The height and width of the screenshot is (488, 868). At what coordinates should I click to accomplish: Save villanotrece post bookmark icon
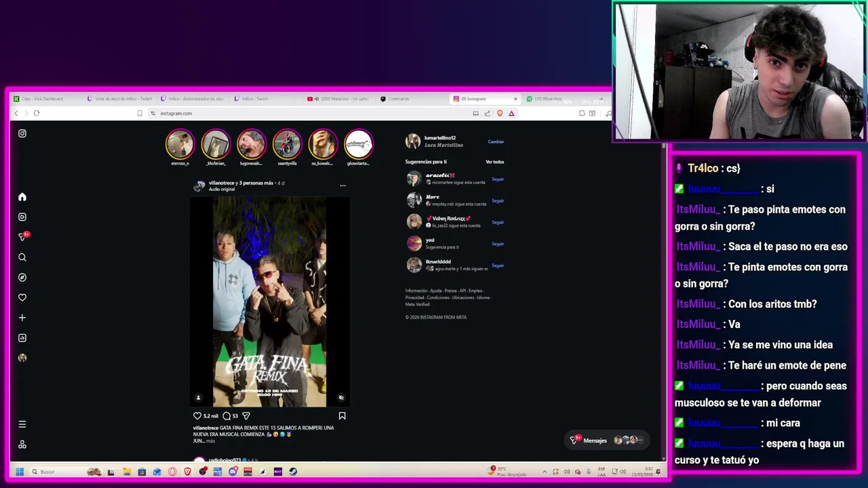click(x=342, y=415)
